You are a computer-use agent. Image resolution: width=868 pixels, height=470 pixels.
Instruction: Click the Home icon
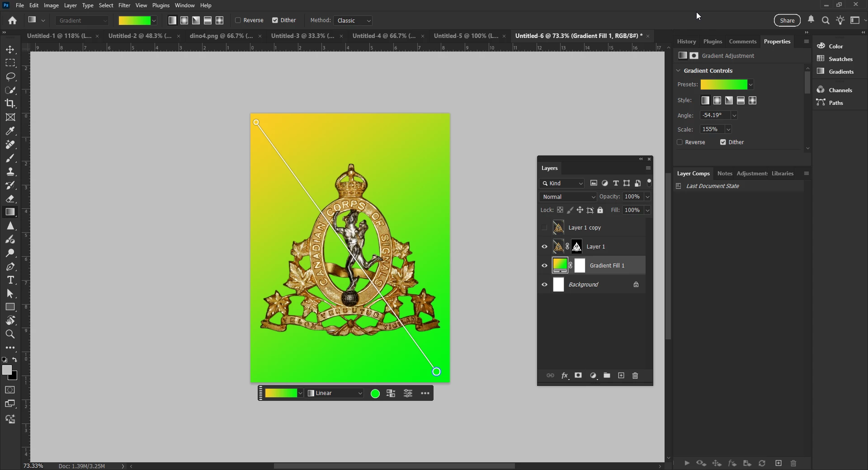point(13,20)
